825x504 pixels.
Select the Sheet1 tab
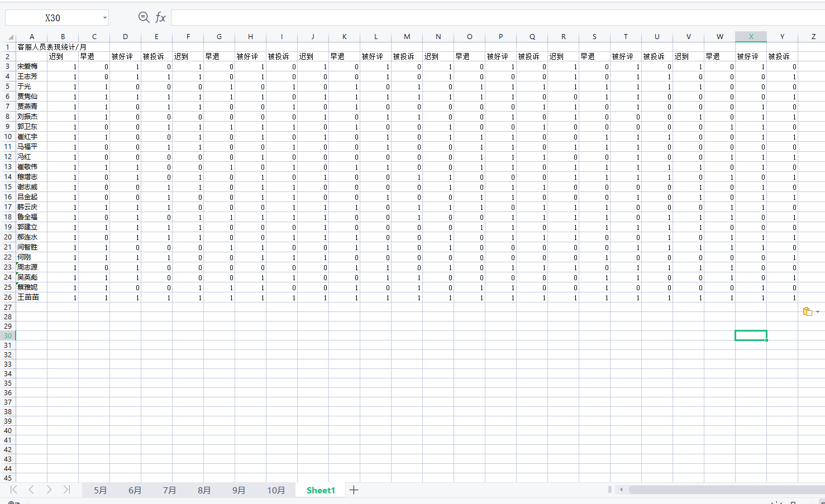(x=321, y=490)
